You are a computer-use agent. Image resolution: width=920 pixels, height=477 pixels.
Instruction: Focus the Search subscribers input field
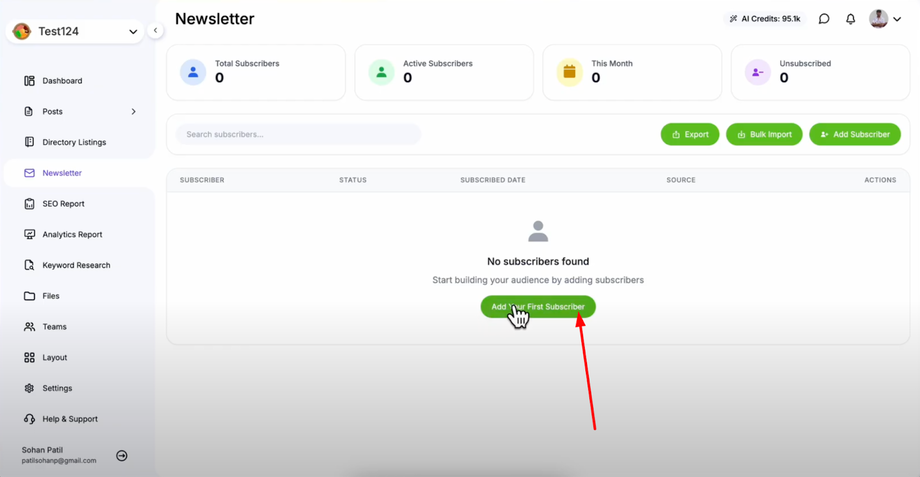298,134
